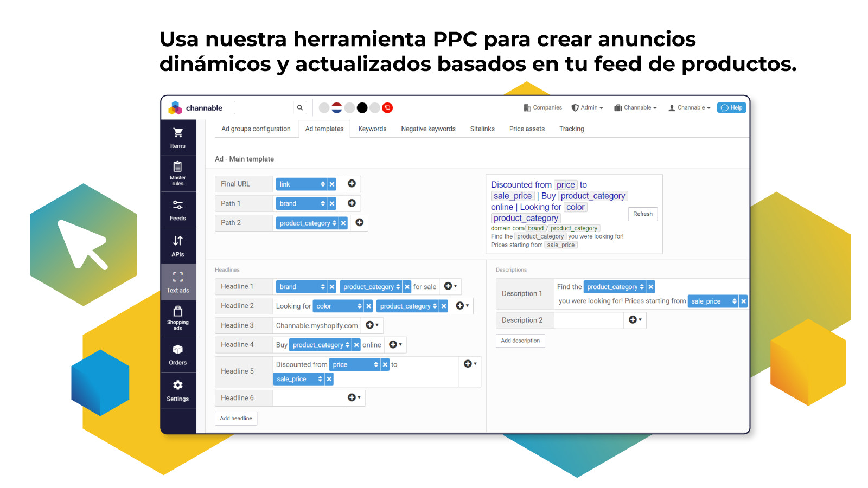Click the Refresh preview button

pyautogui.click(x=643, y=214)
